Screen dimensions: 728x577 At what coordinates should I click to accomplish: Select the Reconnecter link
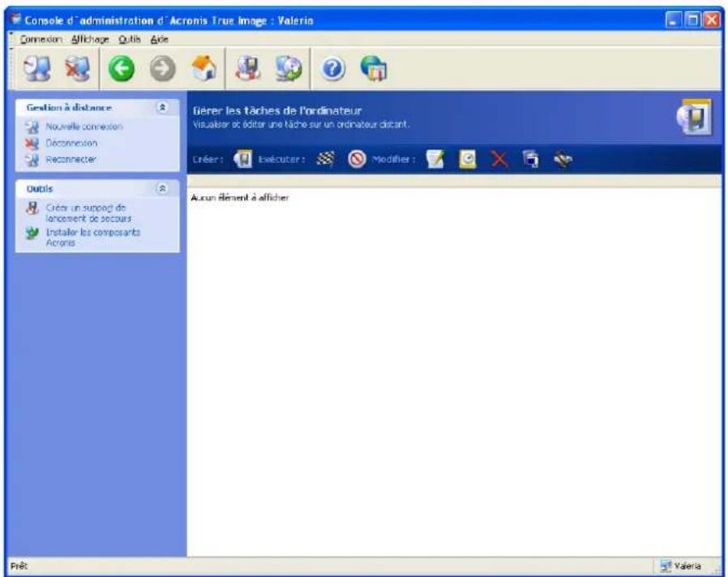click(x=71, y=159)
